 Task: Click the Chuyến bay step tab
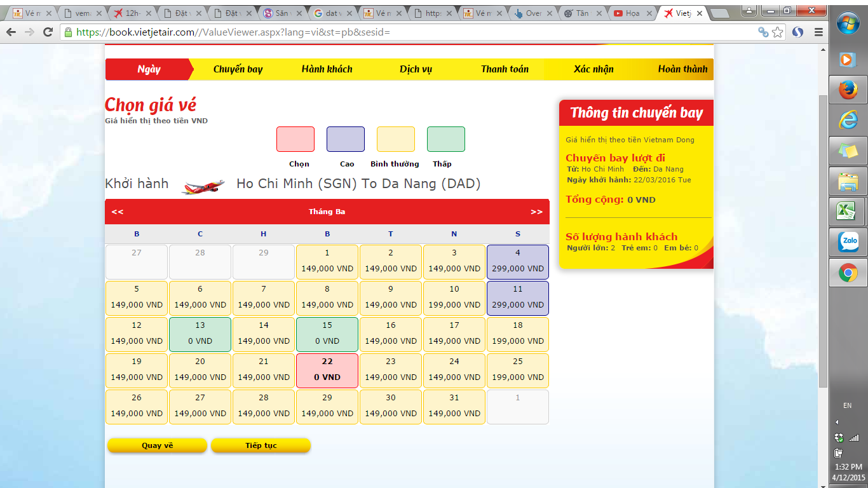coord(238,69)
